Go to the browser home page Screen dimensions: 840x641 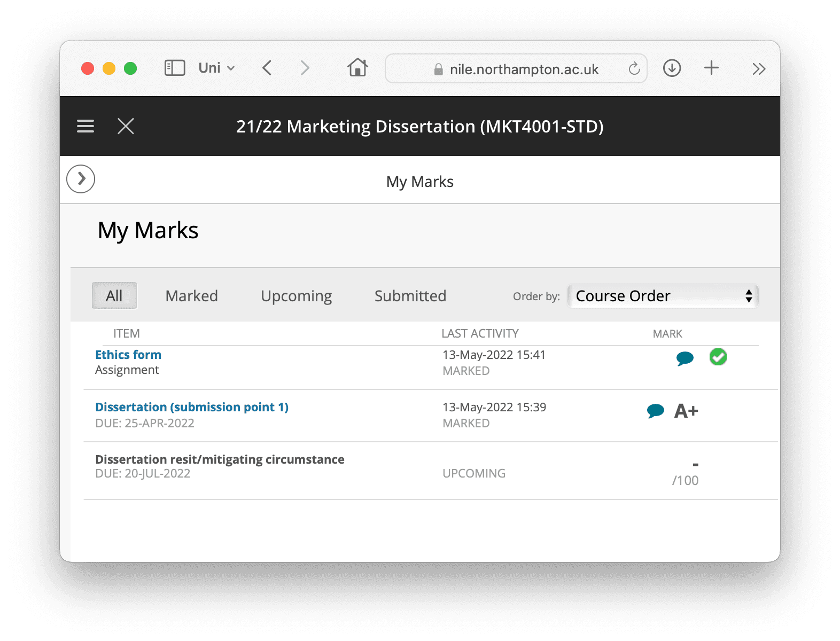pyautogui.click(x=357, y=68)
